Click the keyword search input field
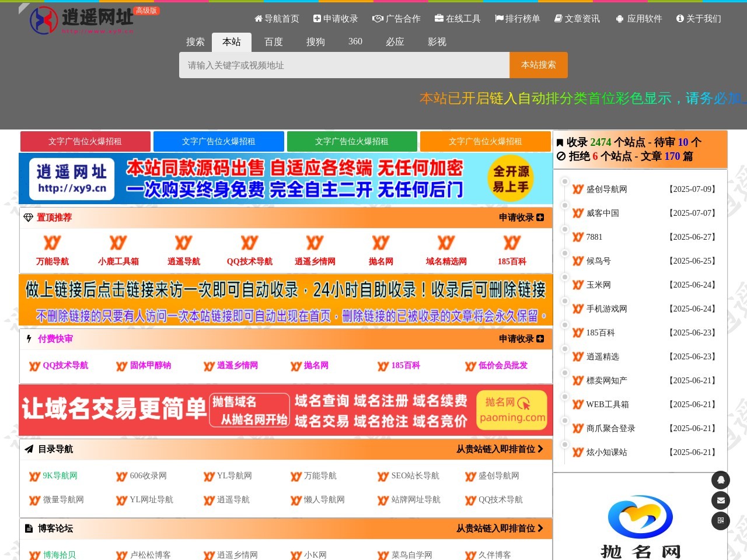 coord(344,65)
